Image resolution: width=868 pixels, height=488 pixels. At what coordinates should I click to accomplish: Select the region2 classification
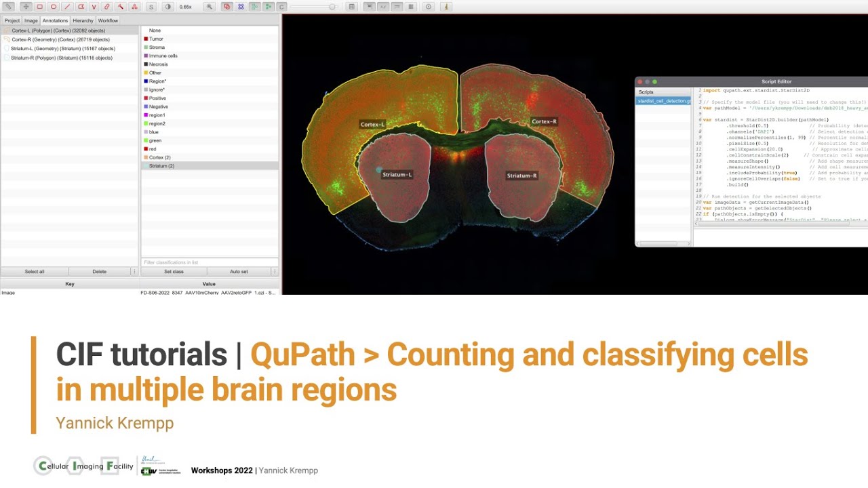[x=210, y=123]
